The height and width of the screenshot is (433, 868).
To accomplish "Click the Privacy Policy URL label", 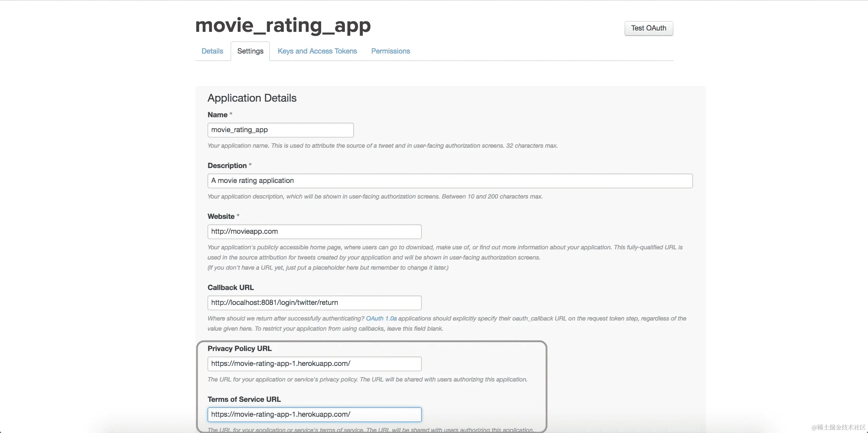I will coord(239,349).
